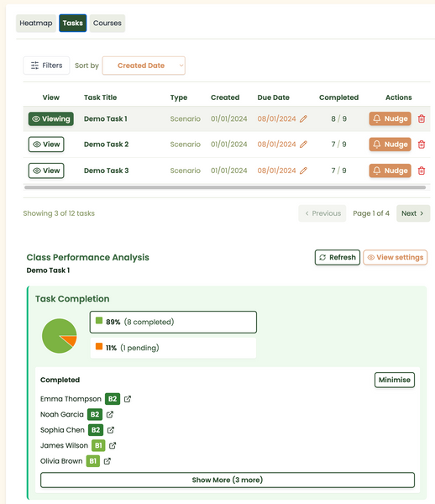Refresh the Class Performance Analysis
The height and width of the screenshot is (504, 435).
click(x=338, y=258)
